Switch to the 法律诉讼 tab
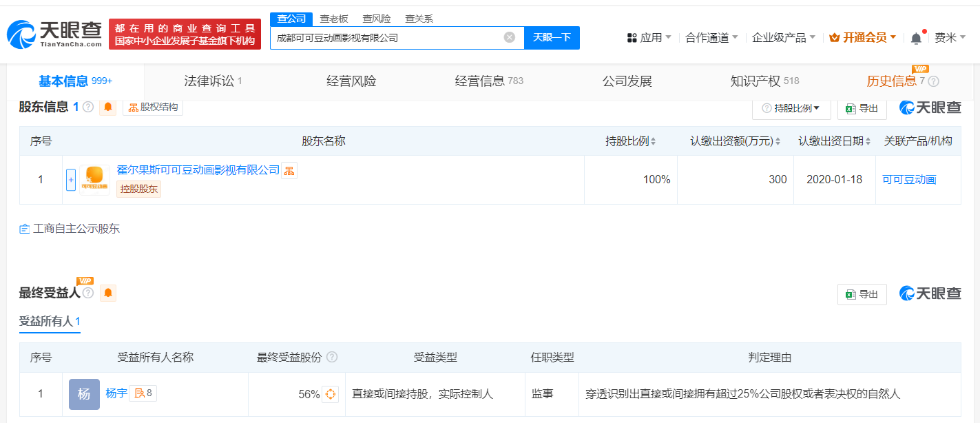 pos(213,81)
